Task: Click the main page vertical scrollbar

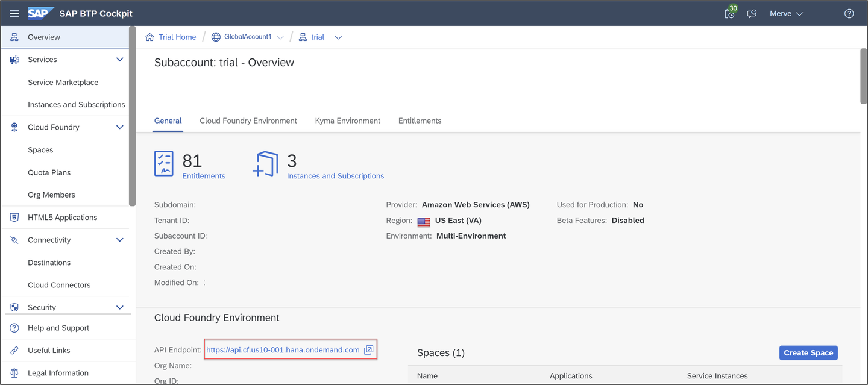Action: tap(863, 77)
